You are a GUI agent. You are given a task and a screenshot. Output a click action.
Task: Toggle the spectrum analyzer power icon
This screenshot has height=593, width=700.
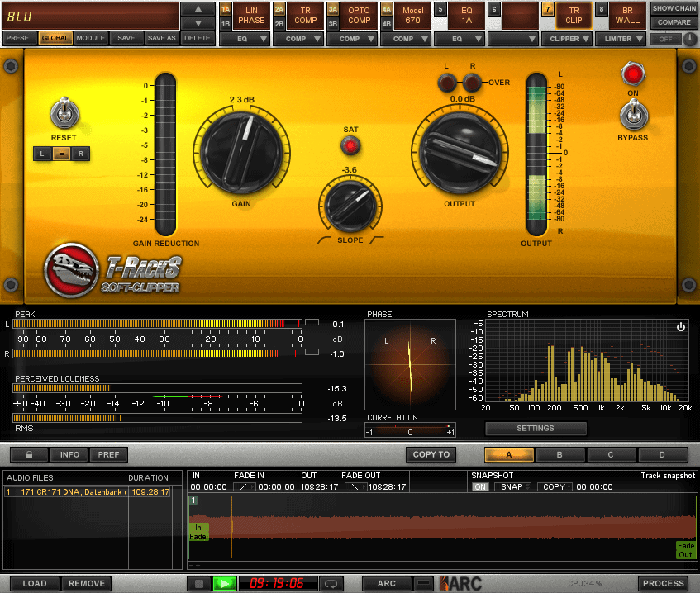pos(680,326)
